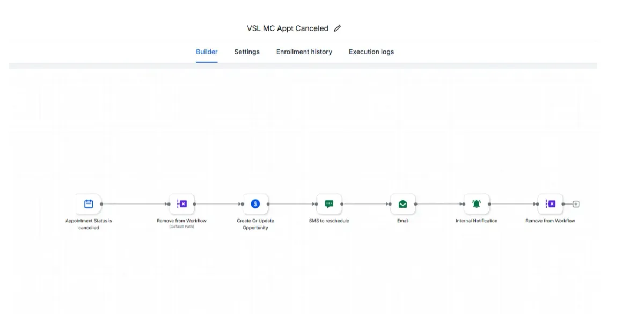Open the SMS to reschedule chat node
The width and height of the screenshot is (644, 314).
pyautogui.click(x=329, y=204)
